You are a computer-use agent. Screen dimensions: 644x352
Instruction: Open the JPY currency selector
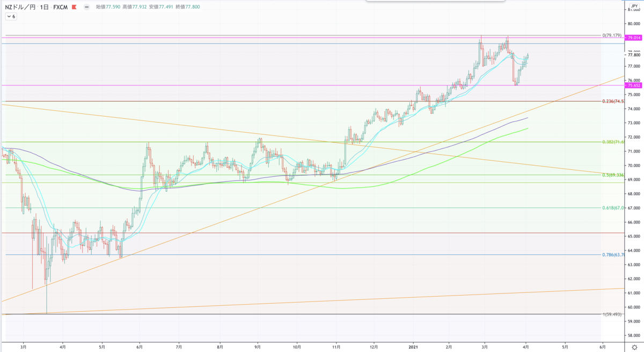pos(634,5)
